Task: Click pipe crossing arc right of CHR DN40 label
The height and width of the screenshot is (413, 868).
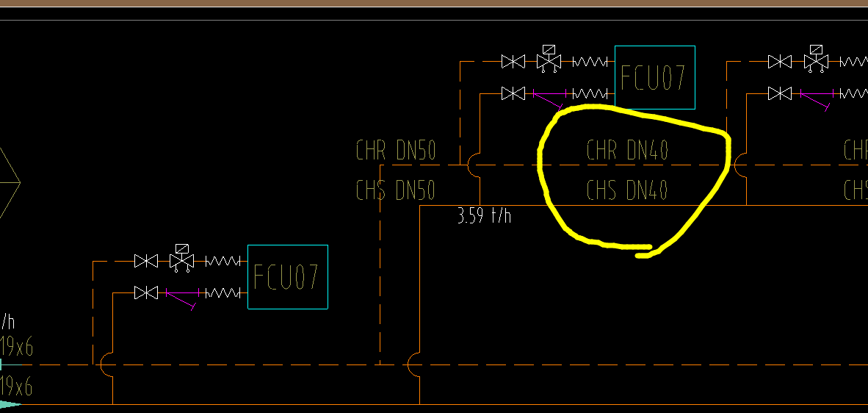Action: (x=740, y=165)
